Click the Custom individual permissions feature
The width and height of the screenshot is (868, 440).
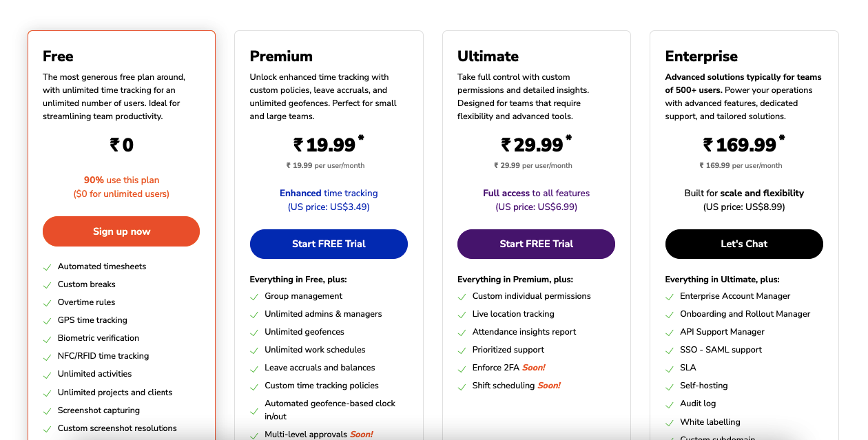click(532, 296)
